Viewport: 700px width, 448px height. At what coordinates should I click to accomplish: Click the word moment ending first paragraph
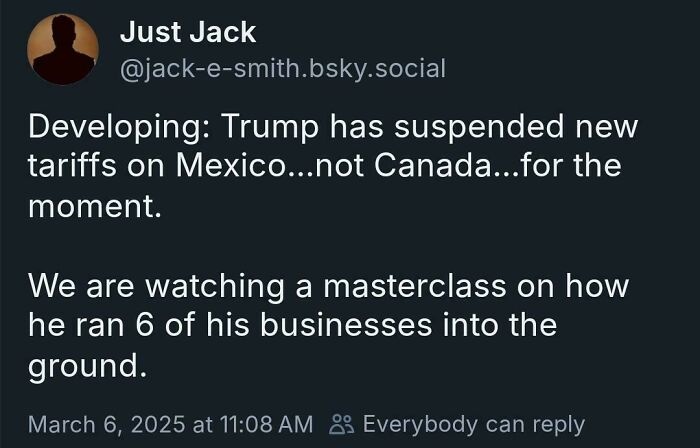pyautogui.click(x=92, y=207)
